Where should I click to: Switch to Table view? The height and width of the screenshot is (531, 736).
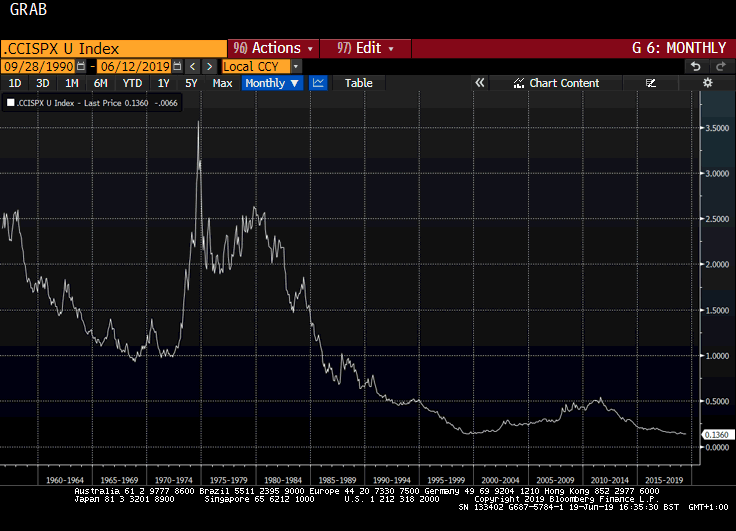coord(358,83)
